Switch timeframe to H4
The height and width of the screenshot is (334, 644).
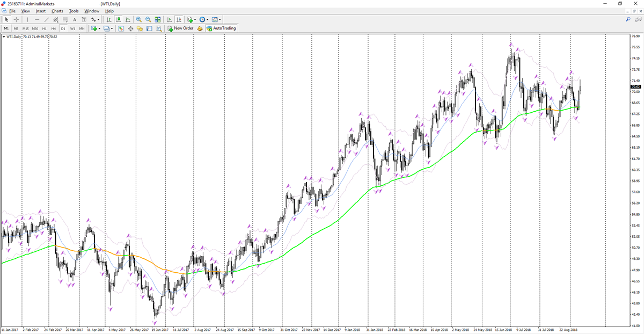(x=53, y=28)
